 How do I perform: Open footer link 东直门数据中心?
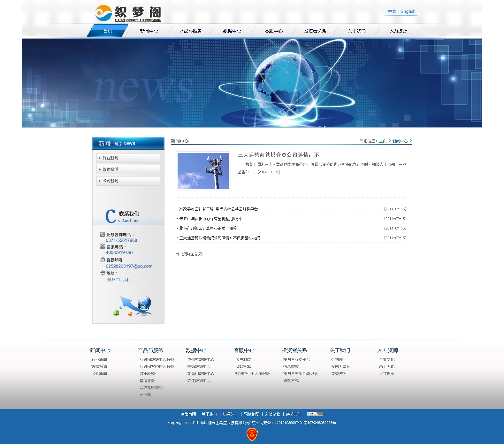click(x=201, y=374)
